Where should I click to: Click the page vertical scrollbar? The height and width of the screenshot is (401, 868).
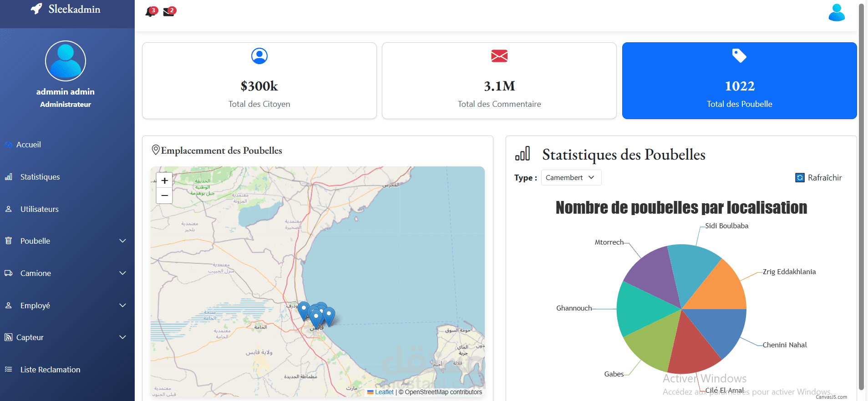point(861,196)
